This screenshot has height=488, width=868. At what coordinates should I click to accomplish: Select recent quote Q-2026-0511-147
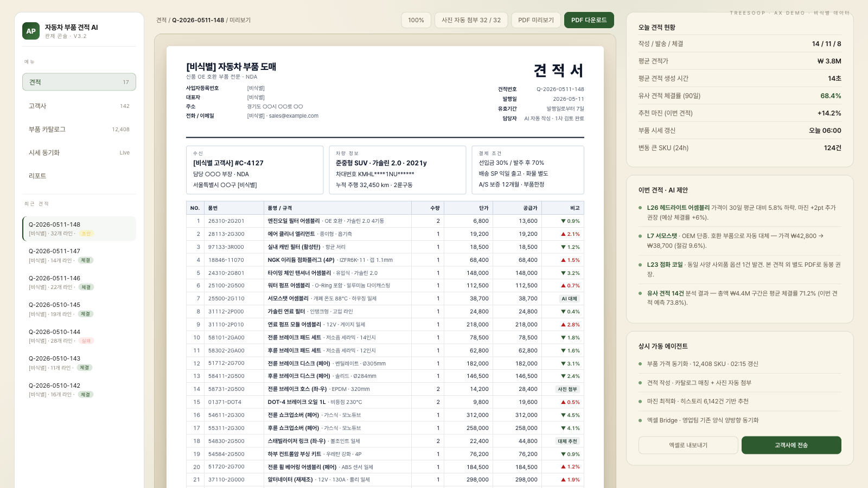79,255
